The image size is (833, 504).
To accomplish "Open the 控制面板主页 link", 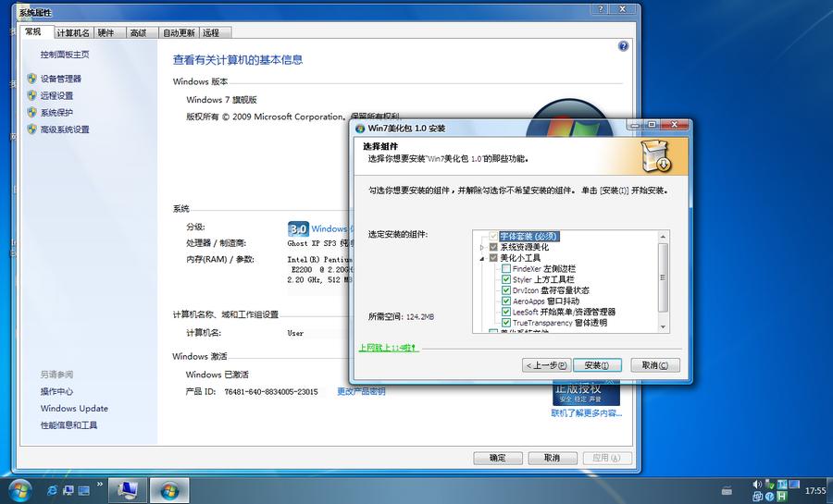I will (65, 55).
